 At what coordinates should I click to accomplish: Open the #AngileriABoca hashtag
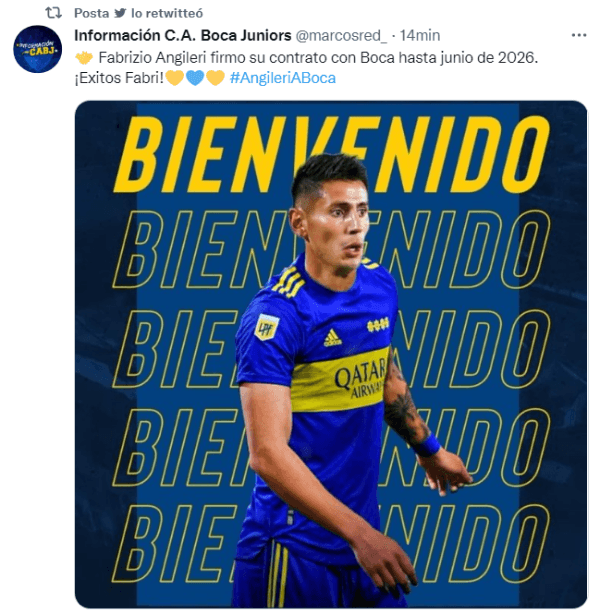tap(283, 78)
